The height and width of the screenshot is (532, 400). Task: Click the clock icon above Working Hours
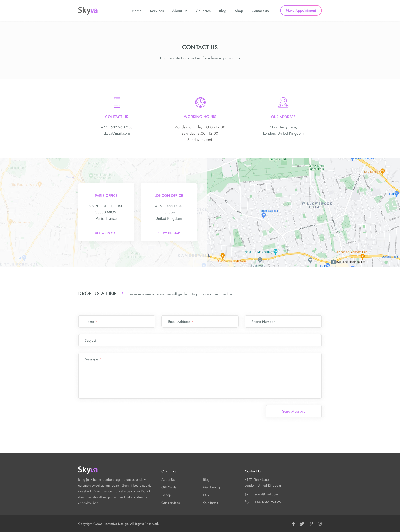tap(200, 102)
